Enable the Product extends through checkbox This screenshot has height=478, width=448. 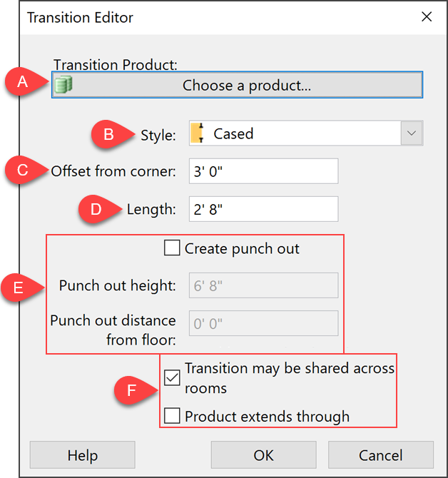click(172, 416)
